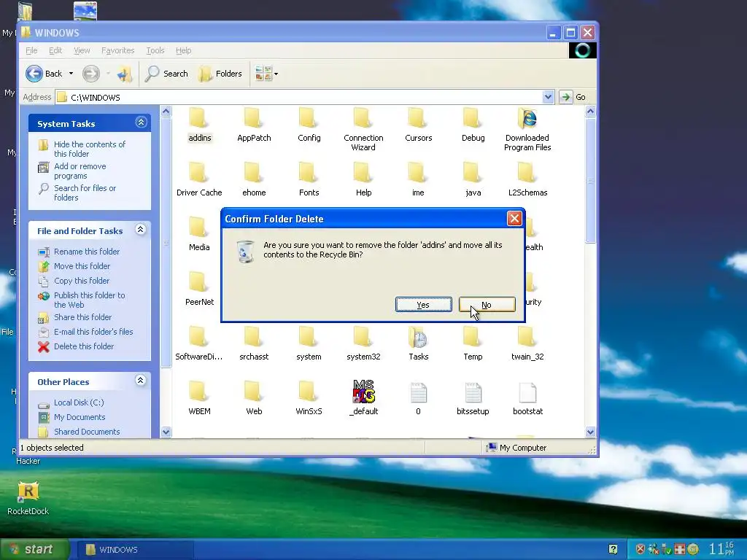The image size is (747, 560).
Task: Click the Back arrow toolbar icon
Action: click(34, 74)
